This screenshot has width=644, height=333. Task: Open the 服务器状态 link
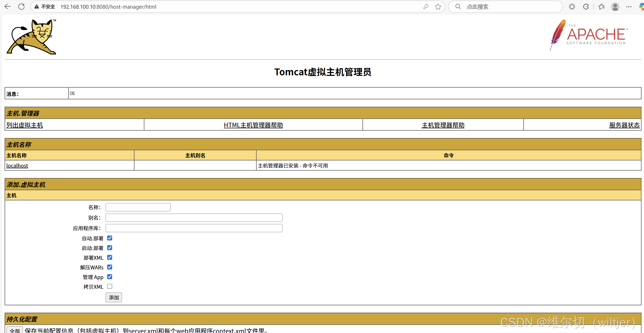coord(624,125)
